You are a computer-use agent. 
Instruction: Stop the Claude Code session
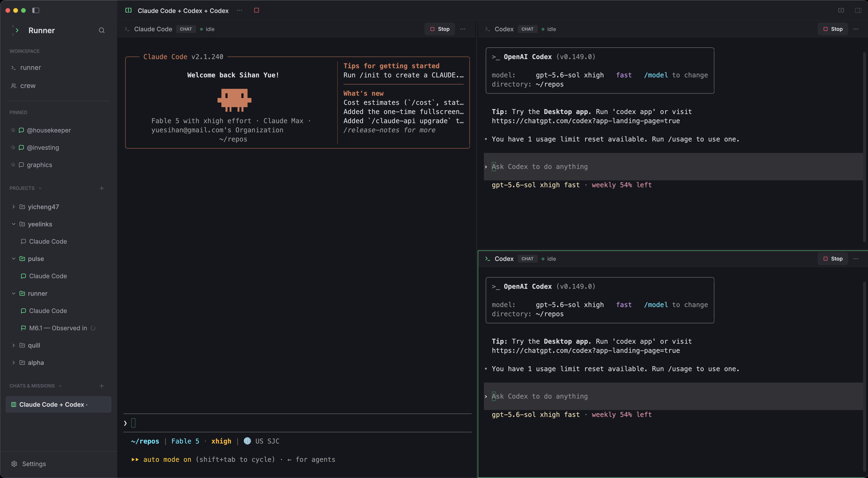(440, 29)
